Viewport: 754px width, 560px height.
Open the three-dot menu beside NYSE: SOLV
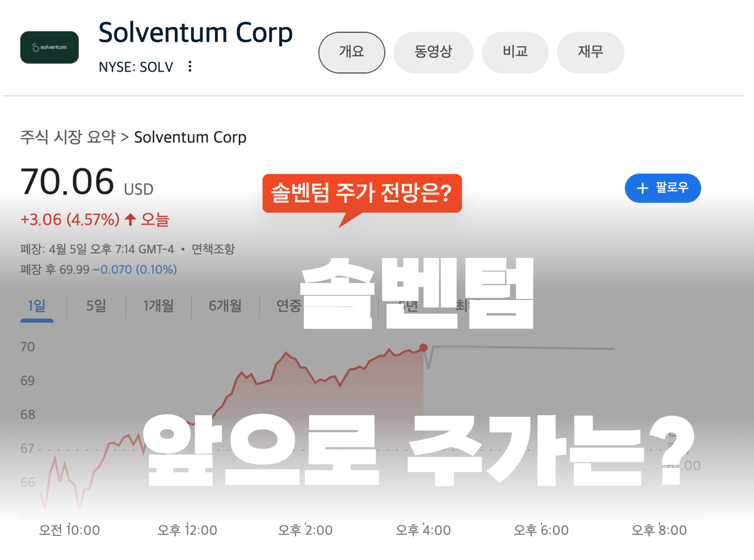[190, 67]
